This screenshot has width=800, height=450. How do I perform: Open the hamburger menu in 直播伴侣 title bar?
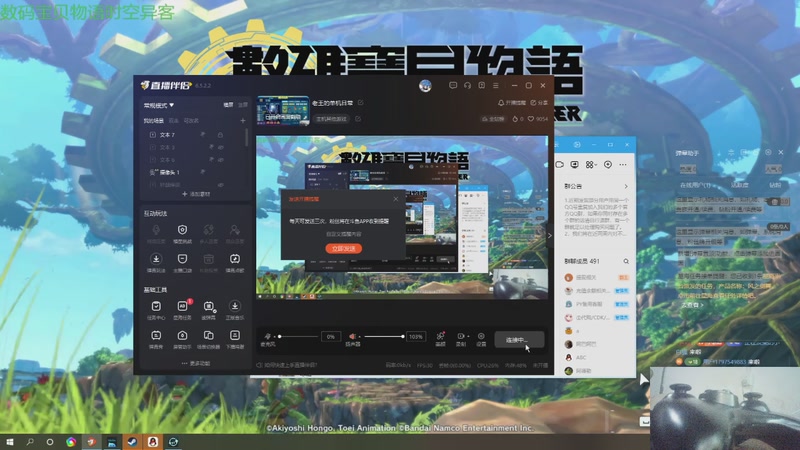coord(495,86)
